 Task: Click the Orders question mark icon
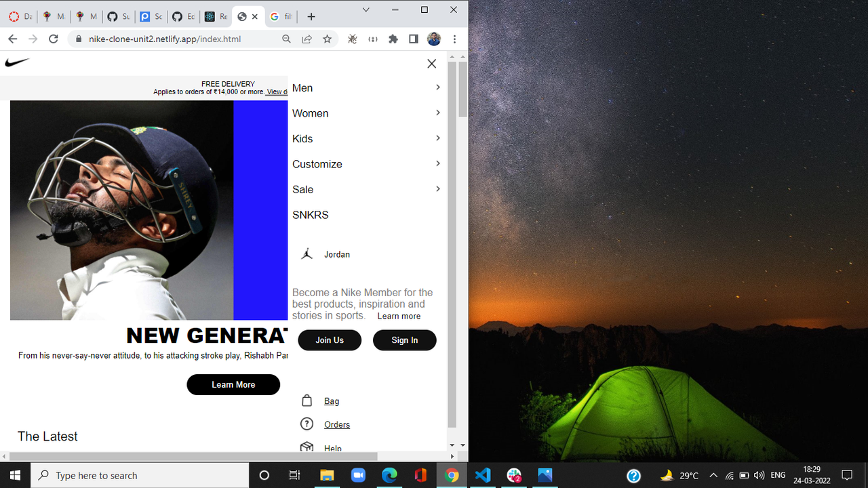click(307, 424)
